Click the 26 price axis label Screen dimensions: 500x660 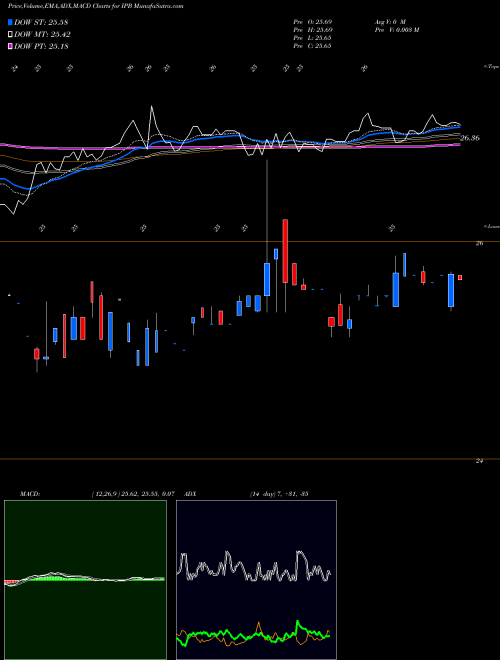pos(480,243)
